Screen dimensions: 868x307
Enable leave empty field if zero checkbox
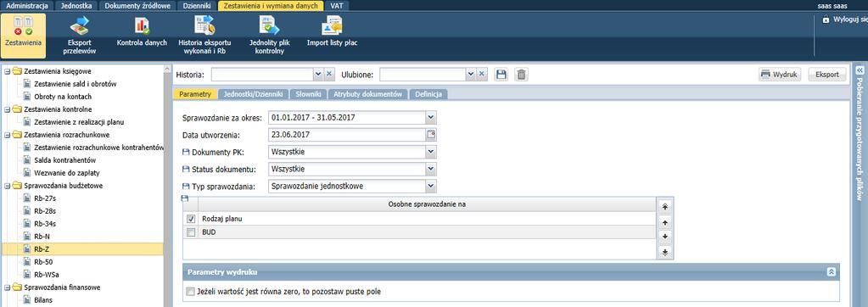click(x=191, y=292)
